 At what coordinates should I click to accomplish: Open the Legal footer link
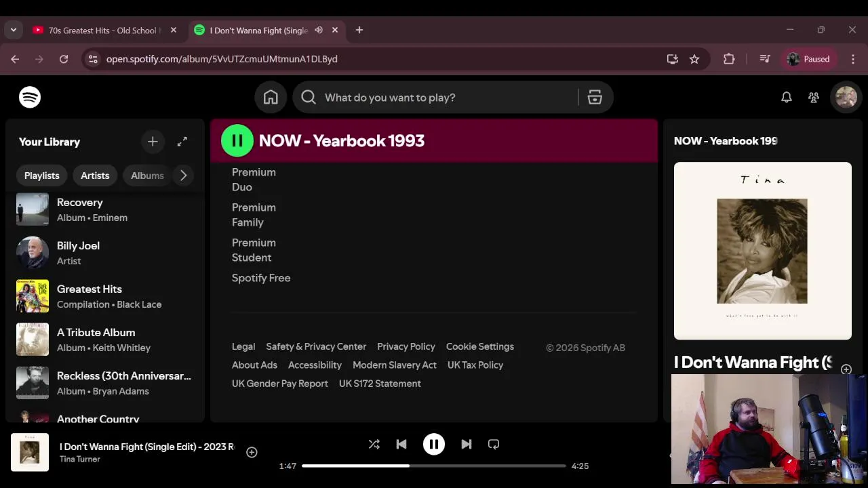[x=243, y=346]
